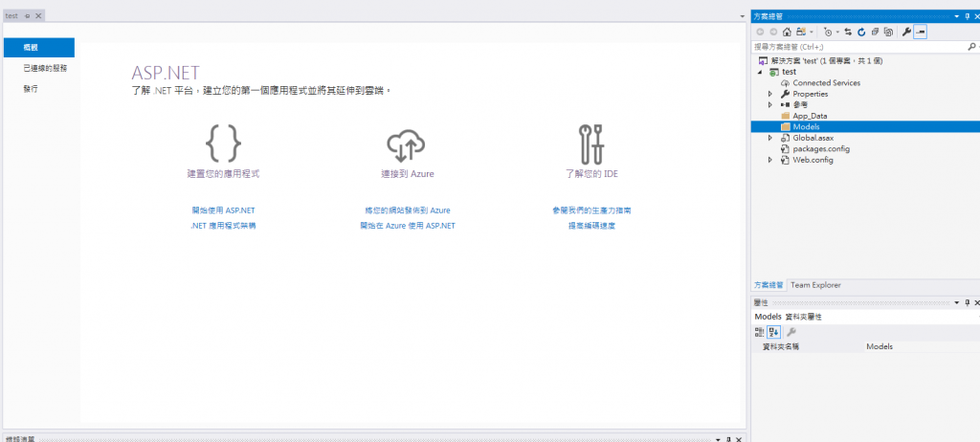This screenshot has height=442, width=980.
Task: Click the pin icon on the Properties panel title bar
Action: coord(967,302)
